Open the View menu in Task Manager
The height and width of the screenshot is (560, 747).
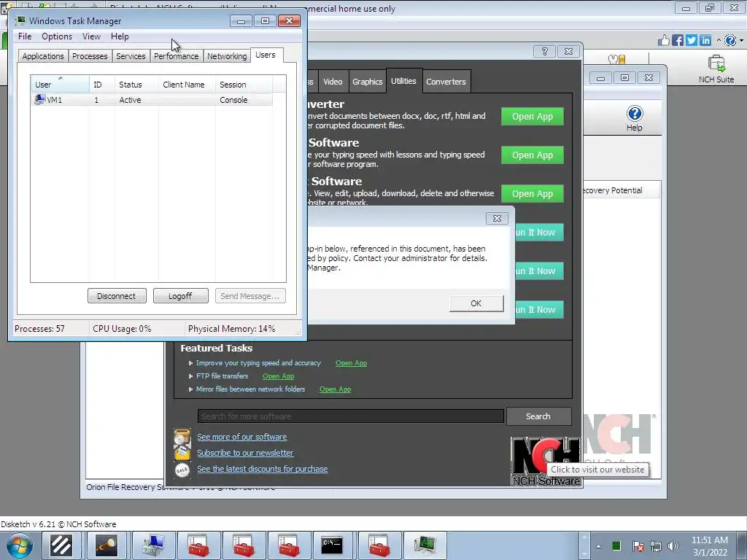pyautogui.click(x=91, y=36)
